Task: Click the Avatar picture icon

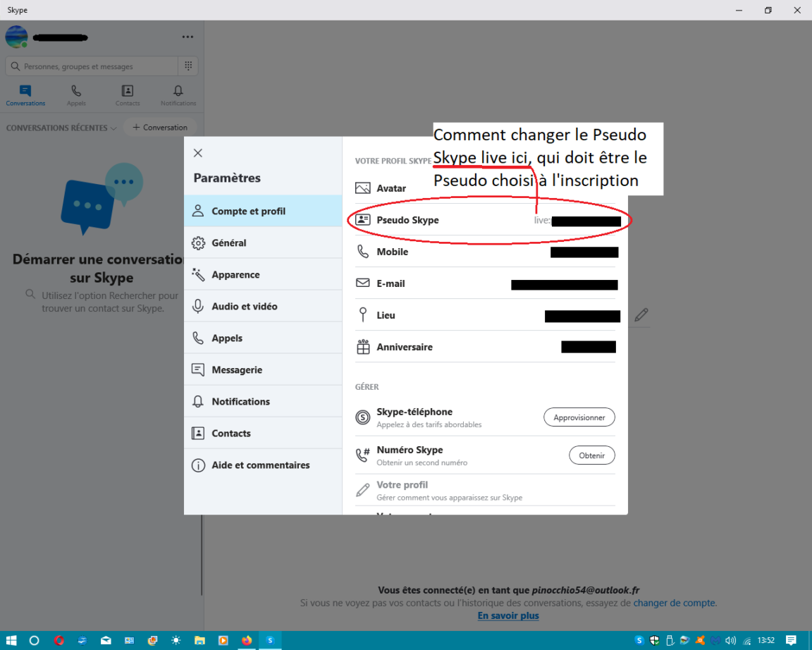Action: 363,188
